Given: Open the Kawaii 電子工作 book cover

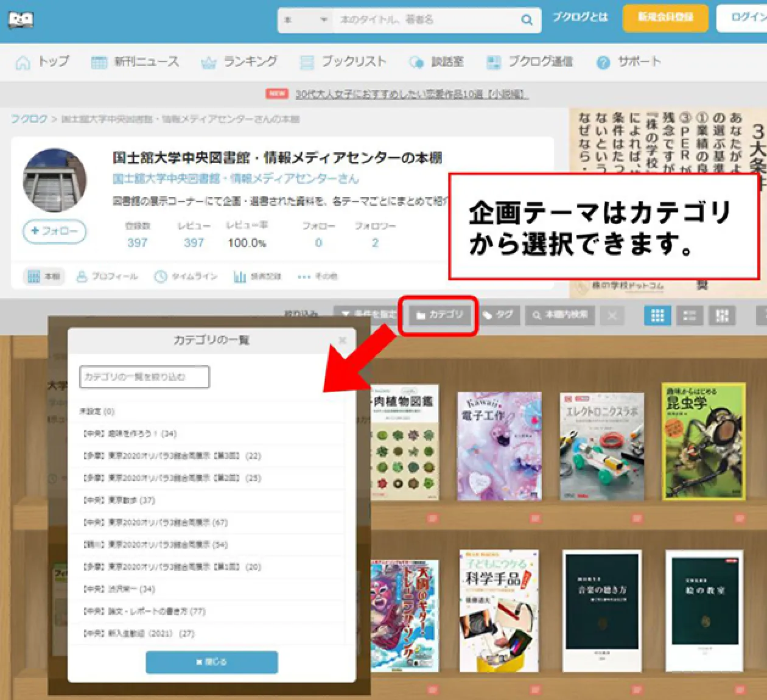Looking at the screenshot, I should coord(499,446).
